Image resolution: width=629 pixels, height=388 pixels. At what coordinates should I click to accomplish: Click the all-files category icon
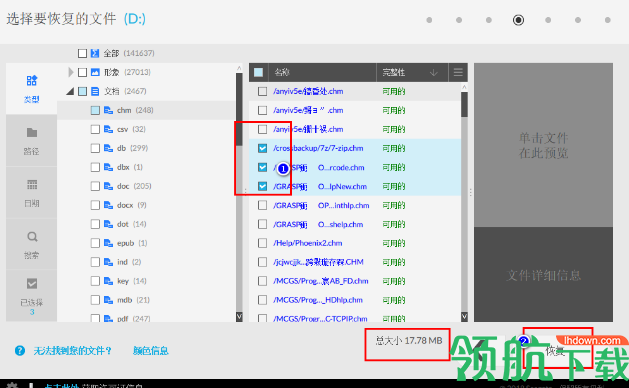(95, 53)
